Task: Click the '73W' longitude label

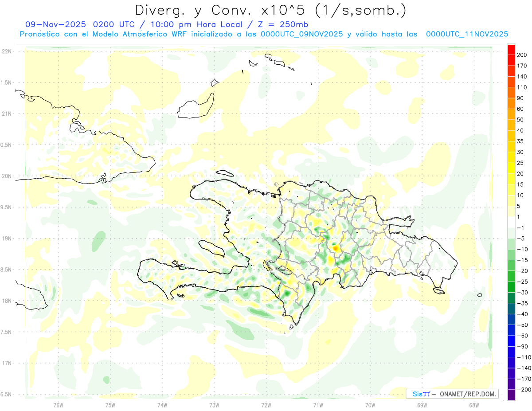Action: tap(214, 405)
